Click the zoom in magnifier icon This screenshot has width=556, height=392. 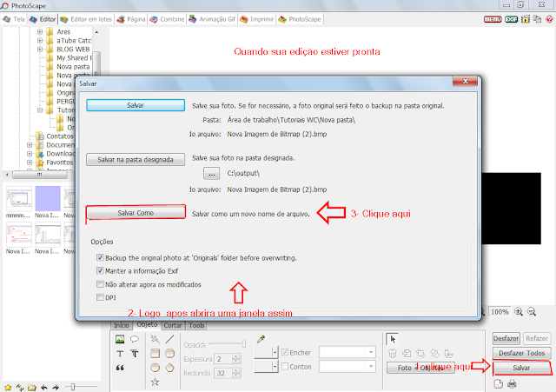tap(519, 311)
